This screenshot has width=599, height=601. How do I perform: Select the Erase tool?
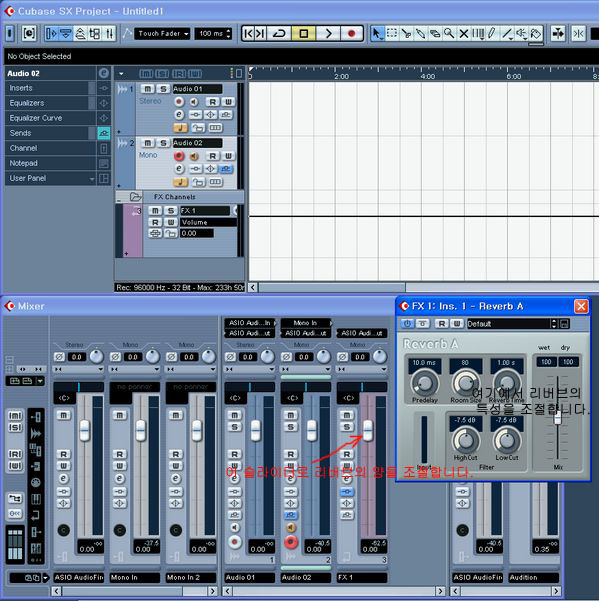tap(435, 33)
